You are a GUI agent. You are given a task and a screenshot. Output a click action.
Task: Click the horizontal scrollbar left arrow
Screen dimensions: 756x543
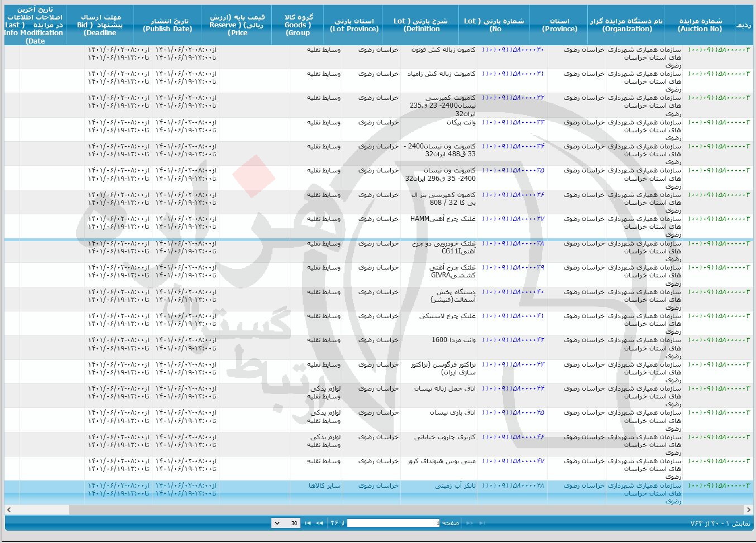(x=8, y=510)
